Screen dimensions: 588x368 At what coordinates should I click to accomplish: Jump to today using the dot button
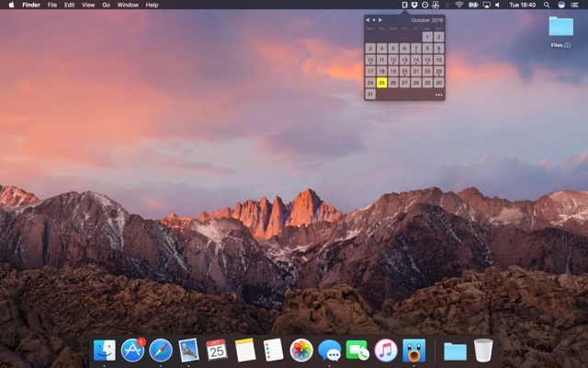pyautogui.click(x=374, y=20)
